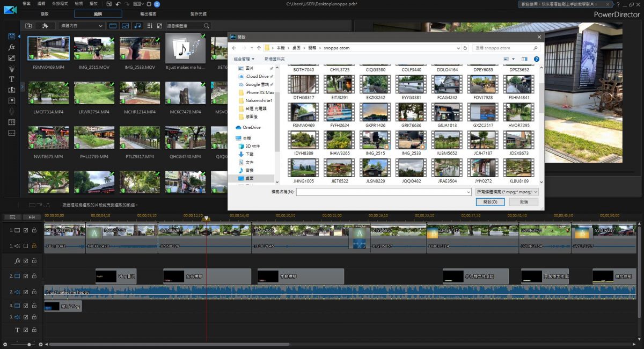Open the 檔案 menu
This screenshot has height=349, width=644.
pos(27,4)
